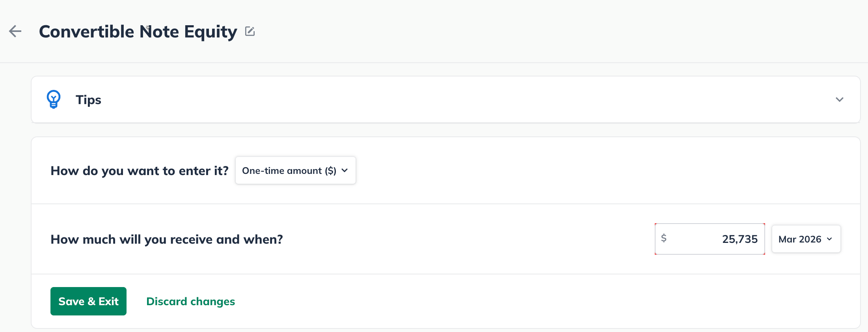Click the dollar sign in the amount field
868x332 pixels.
(664, 238)
